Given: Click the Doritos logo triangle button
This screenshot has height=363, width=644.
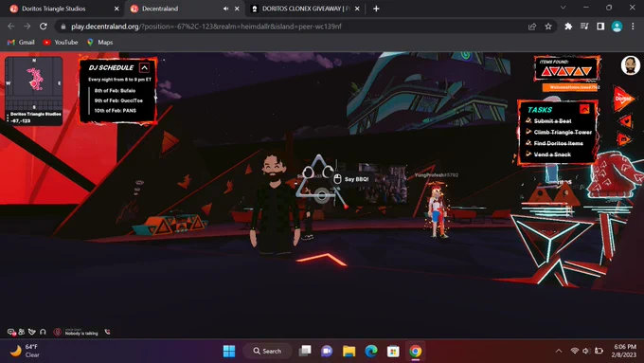Looking at the screenshot, I should tap(623, 99).
